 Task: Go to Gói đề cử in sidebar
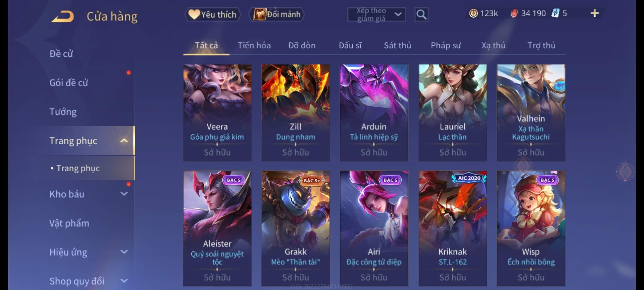[69, 82]
